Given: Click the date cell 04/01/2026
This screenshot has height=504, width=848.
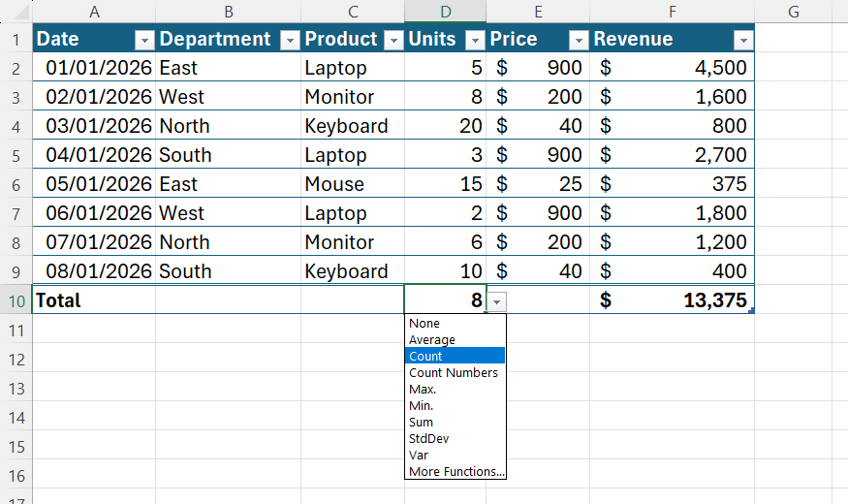Looking at the screenshot, I should pyautogui.click(x=94, y=155).
